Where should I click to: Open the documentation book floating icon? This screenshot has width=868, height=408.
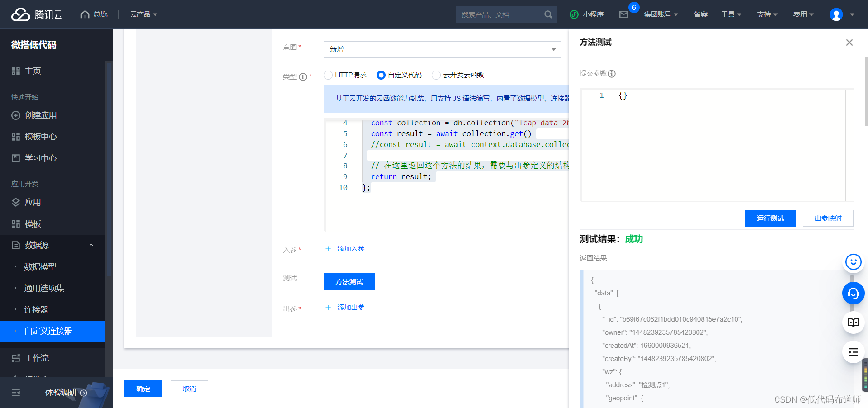click(854, 323)
